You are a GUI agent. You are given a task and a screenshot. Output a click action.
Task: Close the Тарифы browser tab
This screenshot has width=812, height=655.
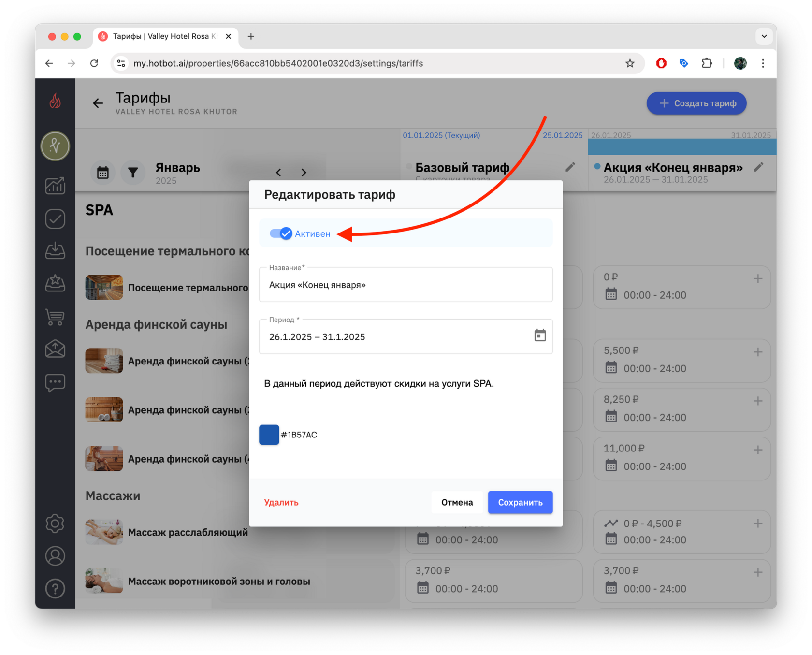point(229,36)
